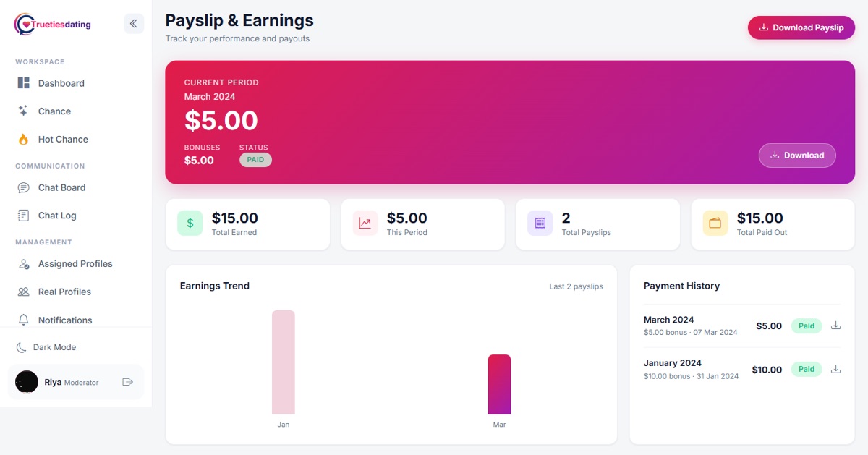Viewport: 868px width, 455px height.
Task: Log out using icon beside Riya
Action: point(128,382)
